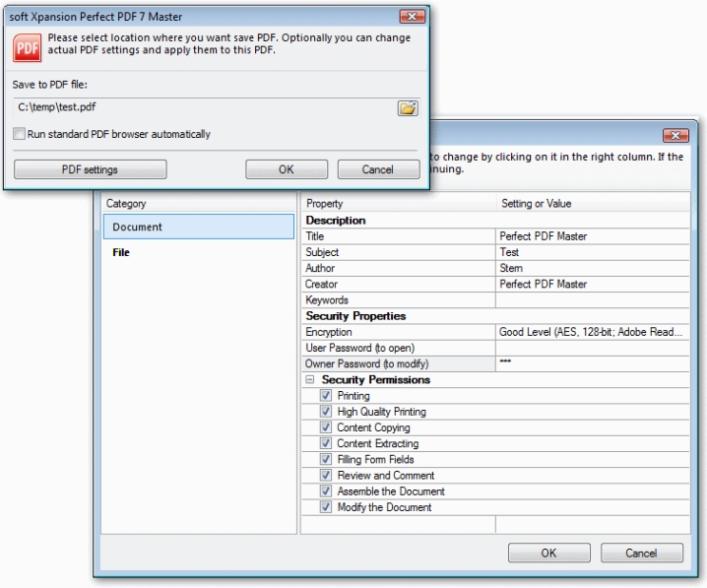Open PDF settings button

pos(90,169)
